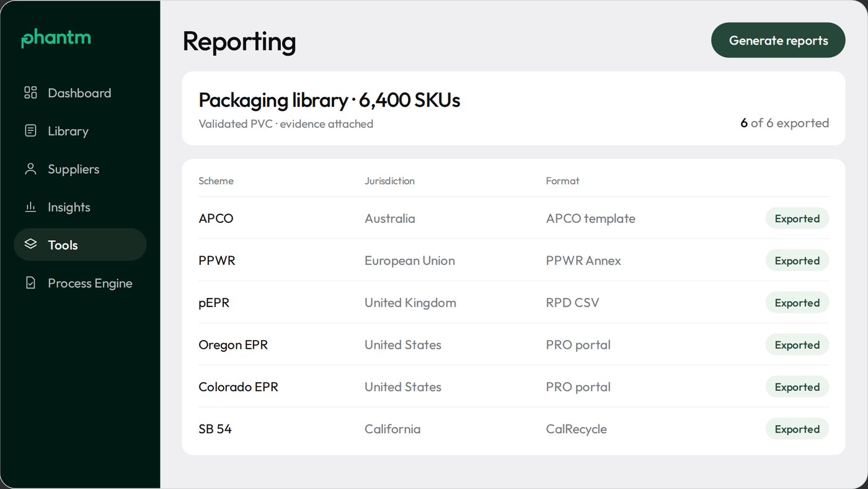Select the pEPR scheme name
This screenshot has height=489, width=868.
click(214, 303)
